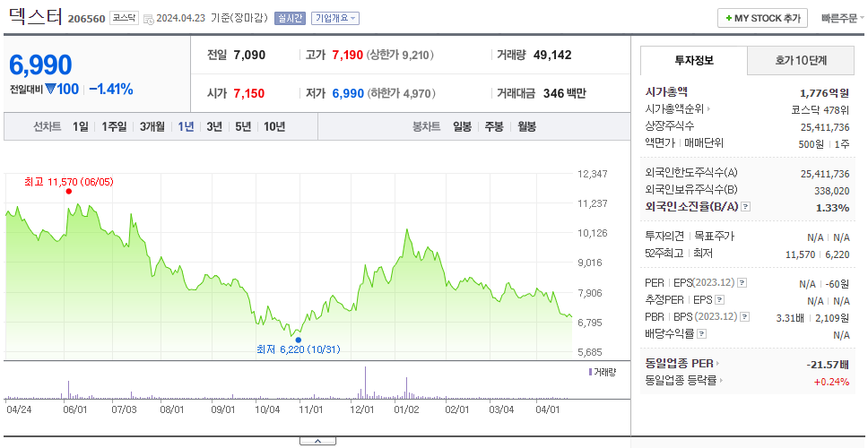
Task: Open the 빠른주문 dropdown
Action: click(x=843, y=18)
